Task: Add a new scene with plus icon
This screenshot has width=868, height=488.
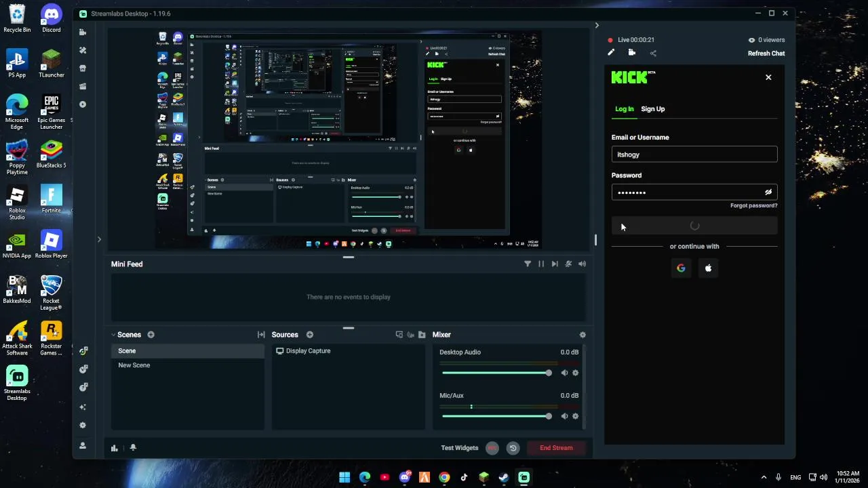Action: (151, 335)
